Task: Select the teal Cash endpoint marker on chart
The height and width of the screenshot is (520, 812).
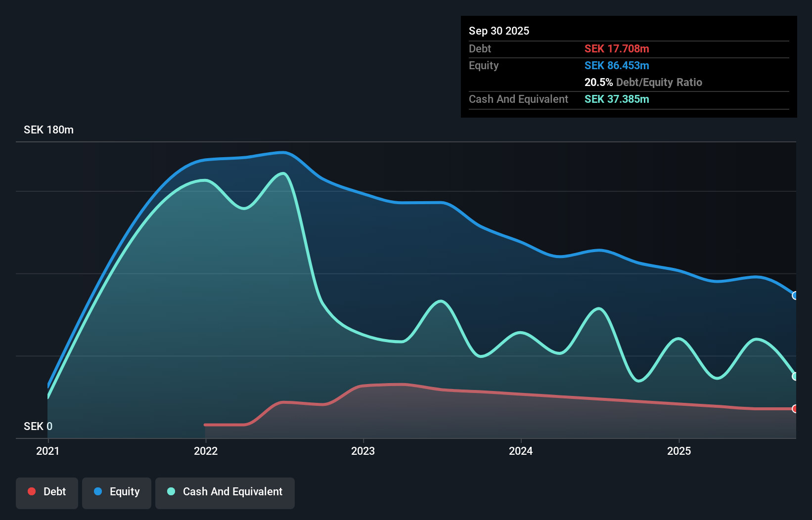Action: point(795,376)
